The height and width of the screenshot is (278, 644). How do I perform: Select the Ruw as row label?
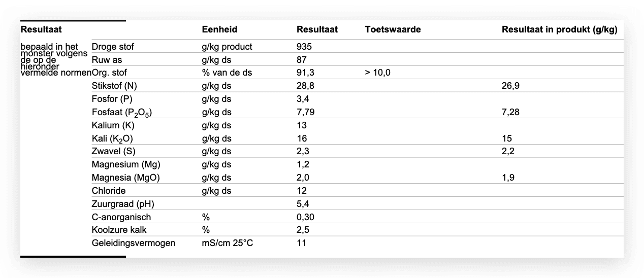click(107, 60)
